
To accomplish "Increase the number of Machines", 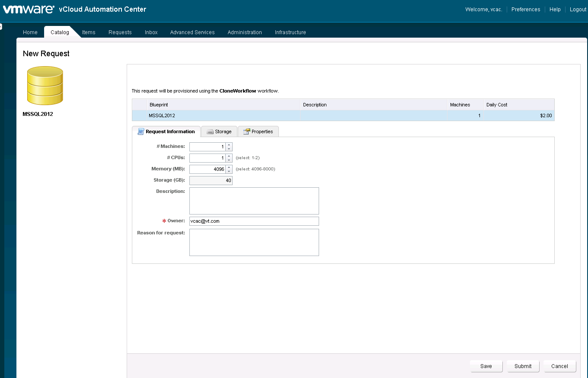I will click(x=229, y=145).
